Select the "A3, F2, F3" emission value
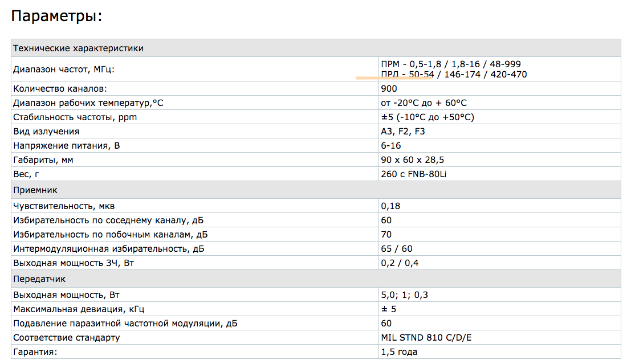This screenshot has width=627, height=364. point(403,132)
